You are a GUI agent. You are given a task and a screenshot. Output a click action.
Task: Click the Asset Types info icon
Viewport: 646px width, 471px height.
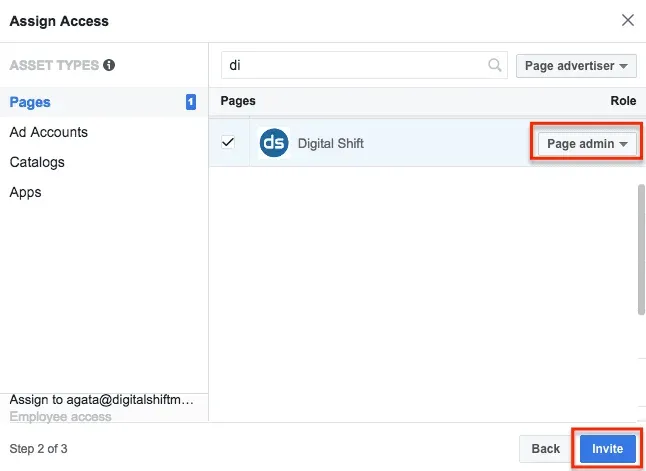109,65
